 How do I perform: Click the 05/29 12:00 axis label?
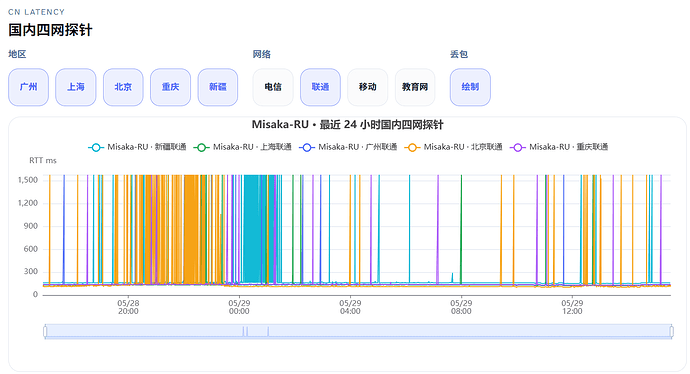coord(572,307)
